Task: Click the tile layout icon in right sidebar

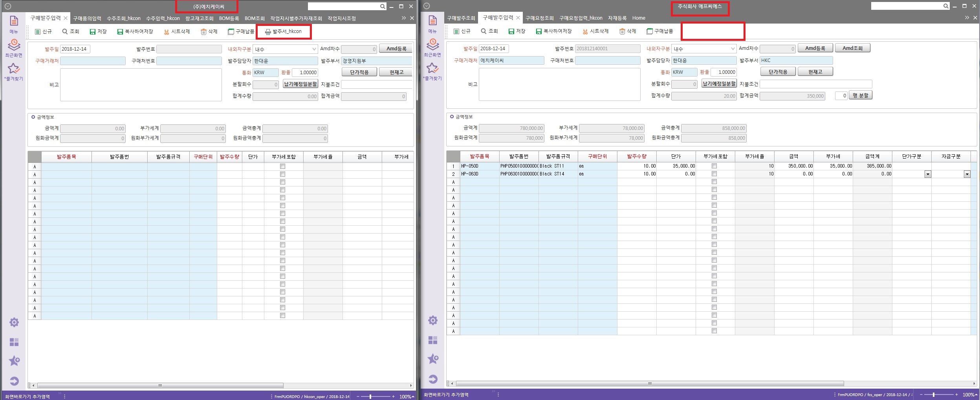Action: pyautogui.click(x=432, y=340)
